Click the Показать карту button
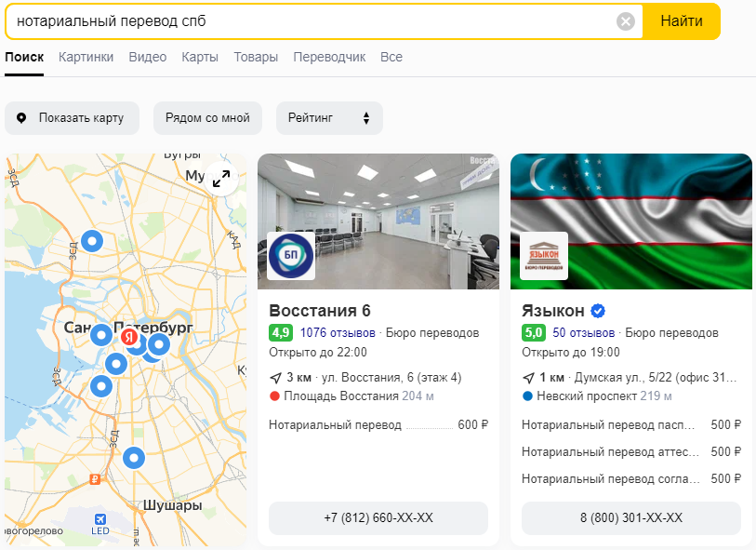The height and width of the screenshot is (550, 756). click(72, 117)
